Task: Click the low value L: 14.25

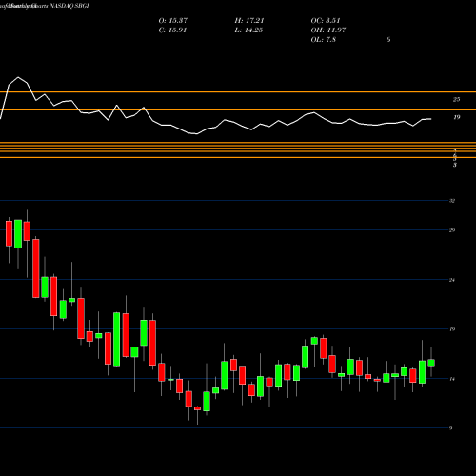Action: tap(248, 30)
